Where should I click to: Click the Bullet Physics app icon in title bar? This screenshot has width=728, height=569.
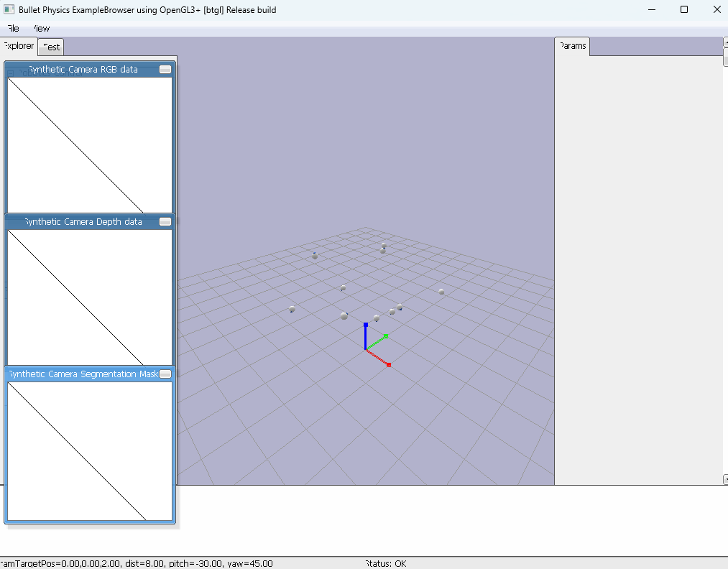[9, 10]
